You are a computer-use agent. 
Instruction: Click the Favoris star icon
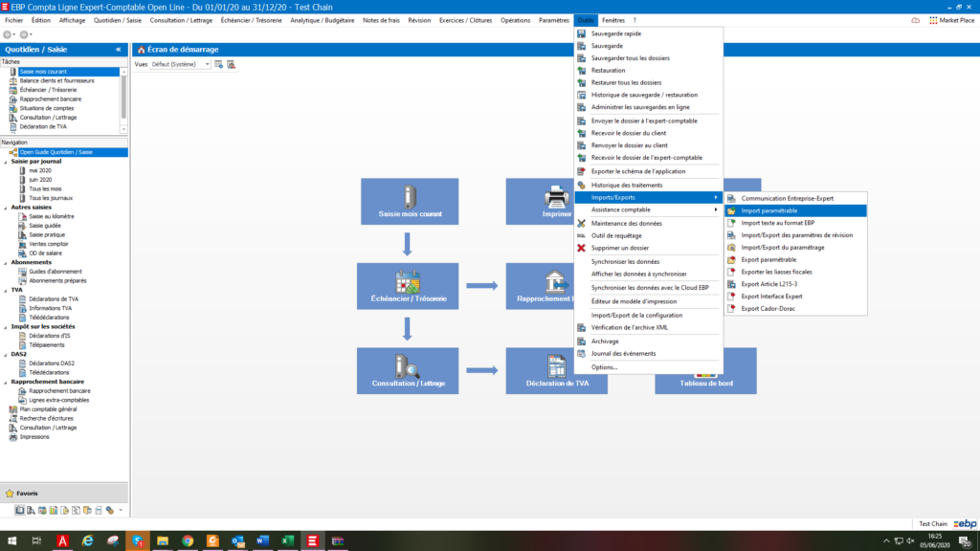[10, 494]
